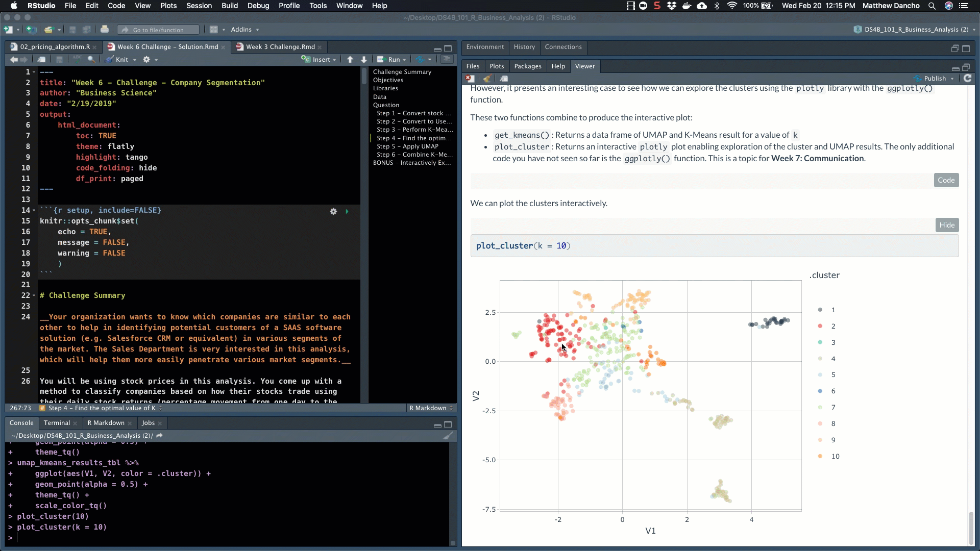980x551 pixels.
Task: Open Viewer Publish dropdown arrow
Action: pos(952,79)
